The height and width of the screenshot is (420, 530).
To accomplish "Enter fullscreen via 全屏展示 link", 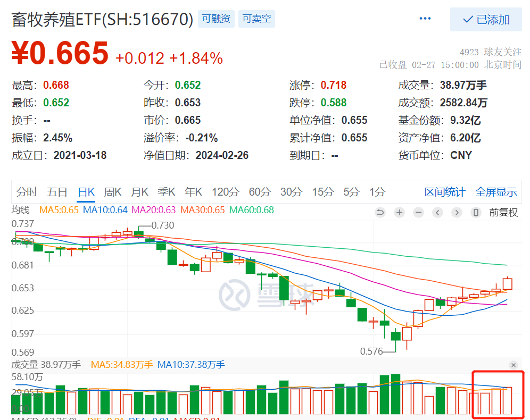I will [x=496, y=192].
